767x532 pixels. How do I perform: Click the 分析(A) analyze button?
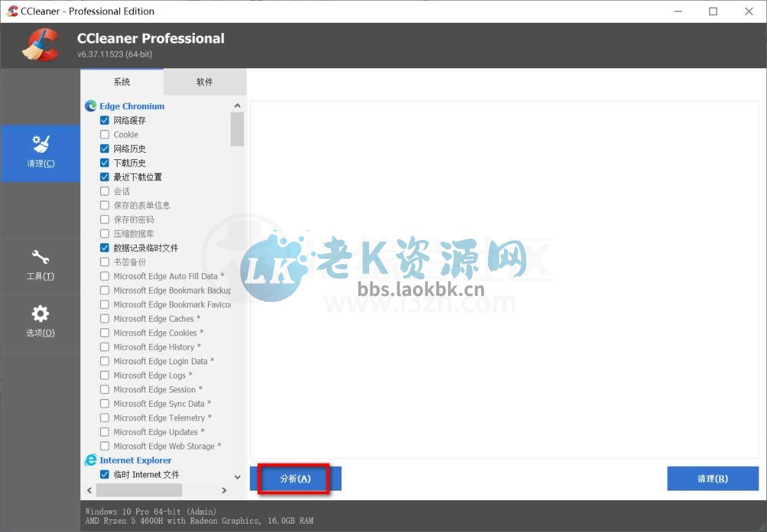point(295,479)
